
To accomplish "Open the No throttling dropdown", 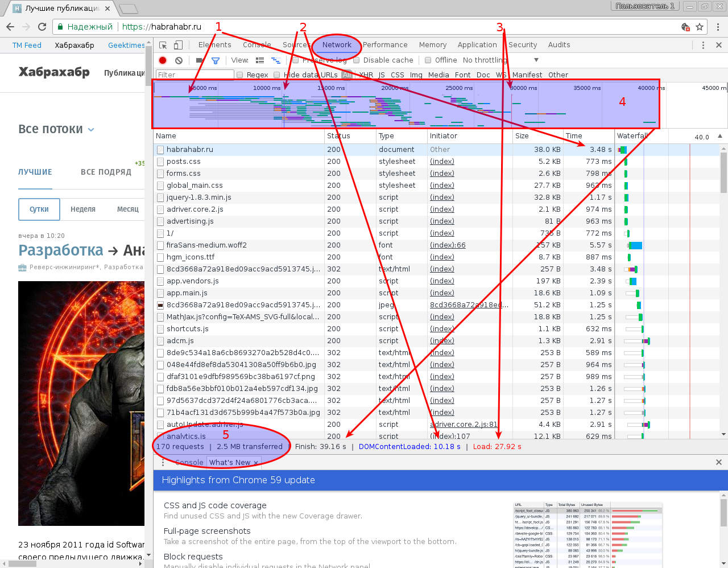I will tap(500, 60).
